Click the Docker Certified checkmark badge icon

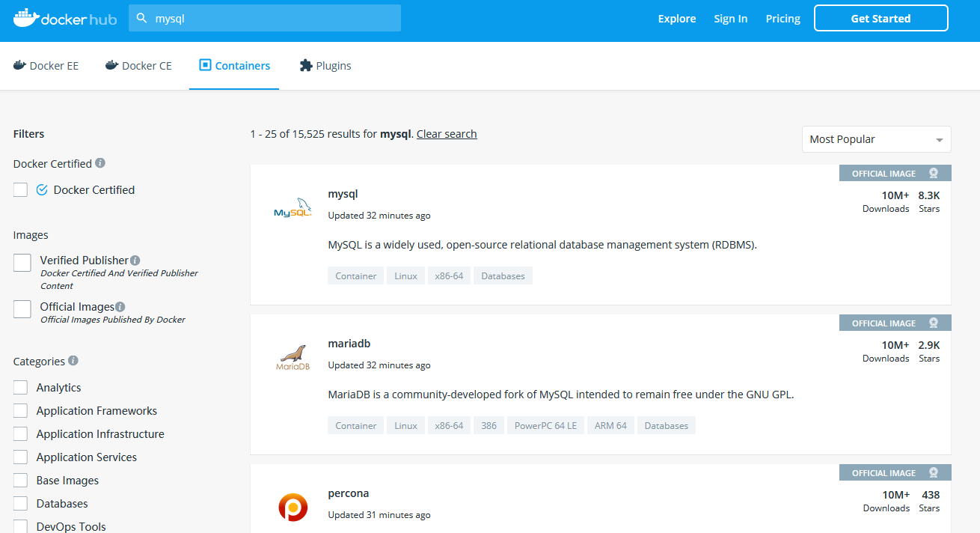42,190
